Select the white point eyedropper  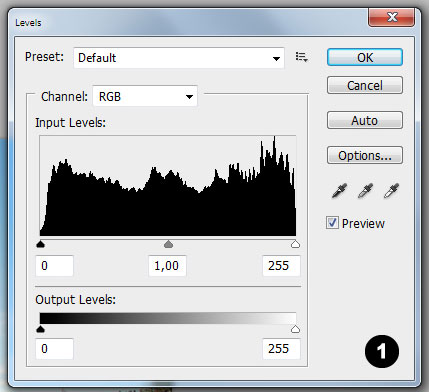click(x=391, y=191)
